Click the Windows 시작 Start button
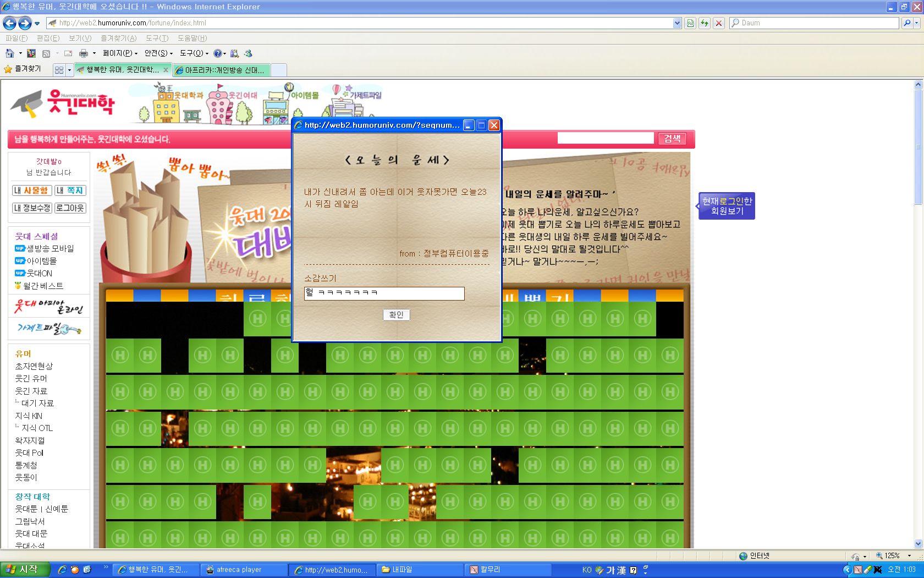The width and height of the screenshot is (924, 578). (25, 570)
